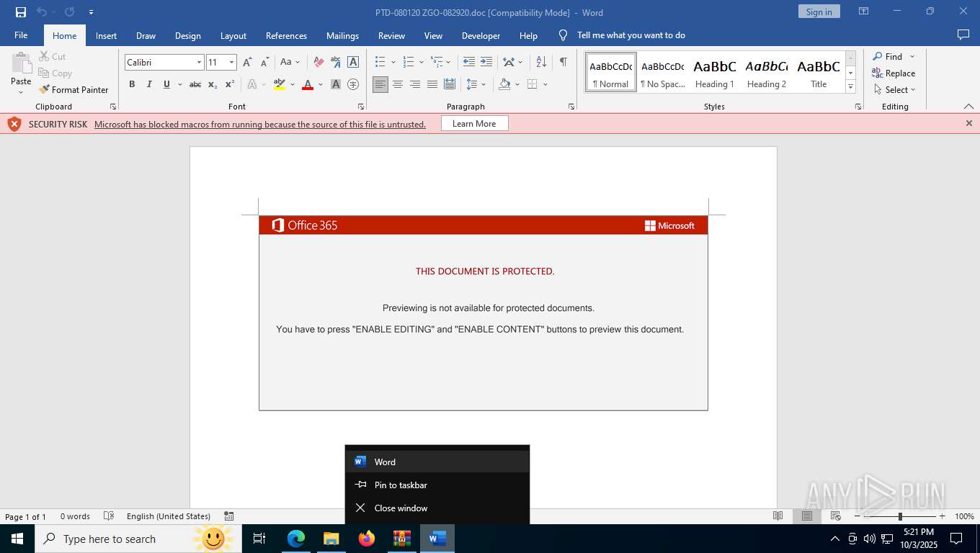Click the Font Color red swatch button
This screenshot has height=553, width=980.
pos(308,84)
